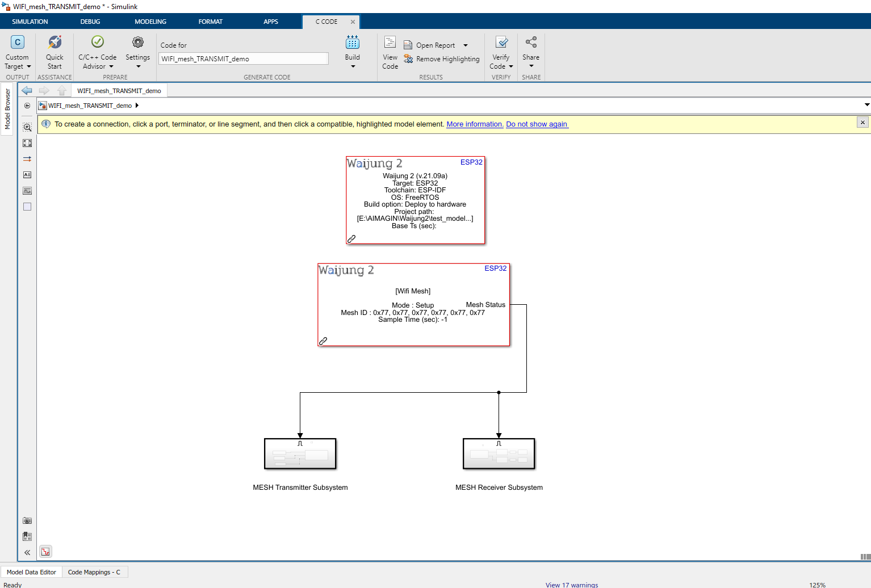Build the model code
Viewport: 871px width, 588px height.
353,48
